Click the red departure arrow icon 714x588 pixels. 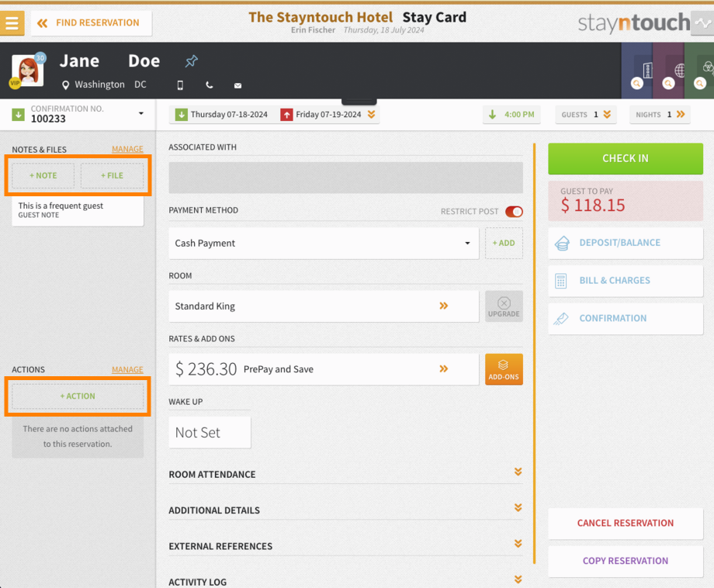(x=286, y=115)
